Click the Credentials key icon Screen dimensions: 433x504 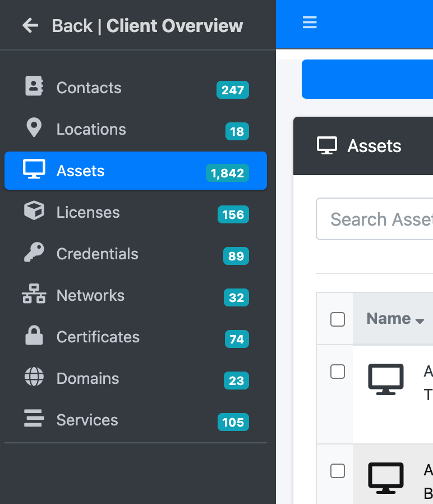pos(34,252)
